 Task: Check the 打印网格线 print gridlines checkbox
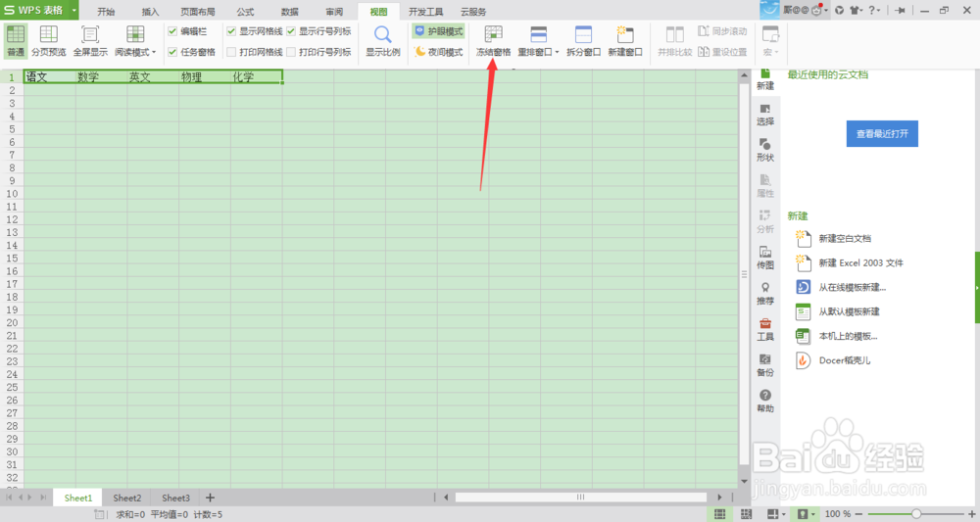click(231, 52)
